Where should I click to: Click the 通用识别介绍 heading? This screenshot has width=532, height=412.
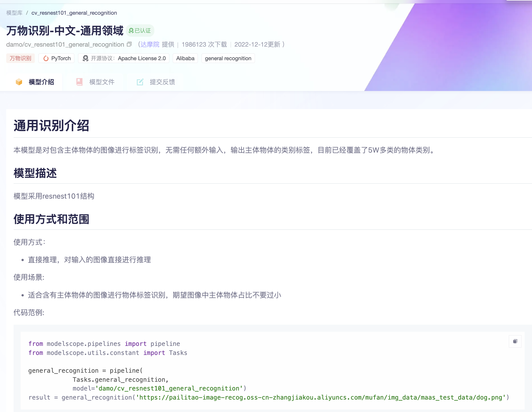51,125
